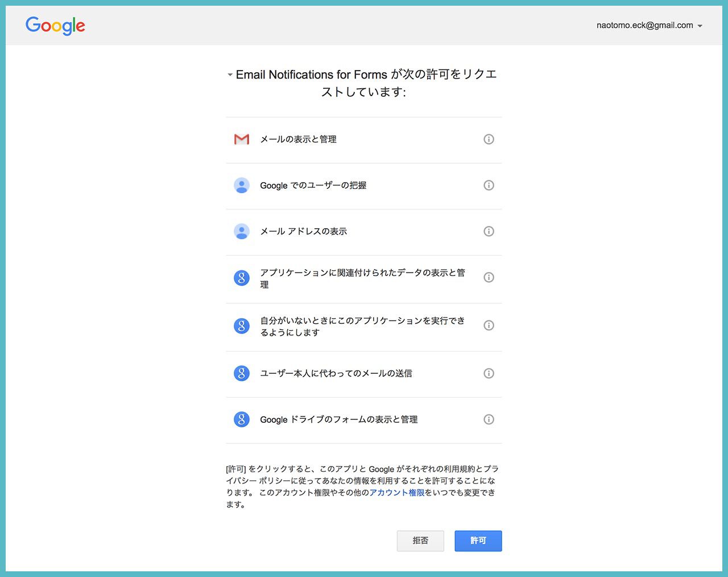Show info for ユーザー本人に代わってのメールの送信
Viewport: 728px width, 577px height.
[x=489, y=373]
